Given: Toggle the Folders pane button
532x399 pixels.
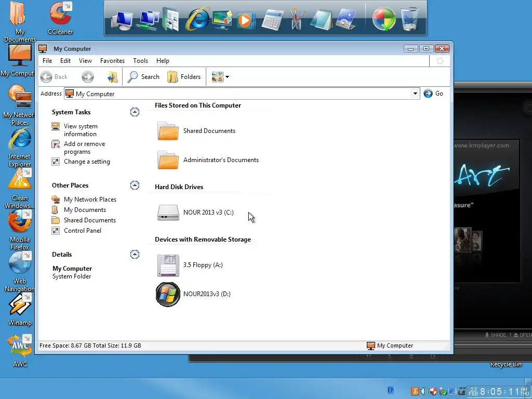Looking at the screenshot, I should (184, 77).
